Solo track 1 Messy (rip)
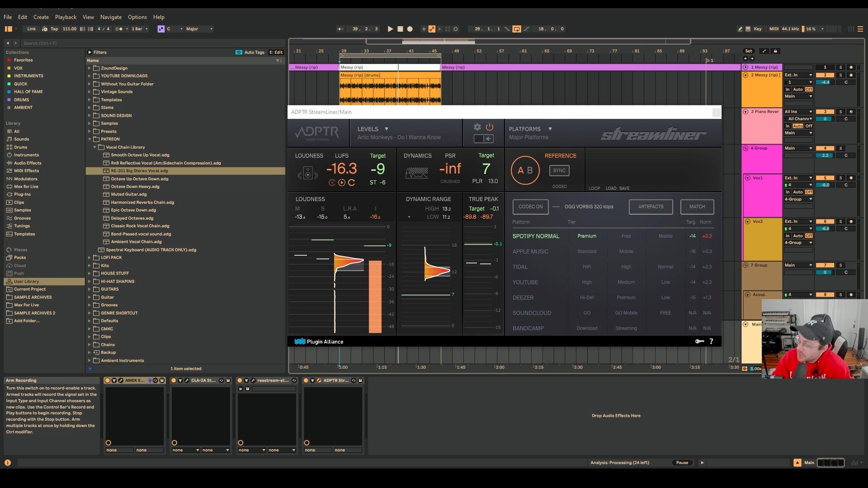Viewport: 868px width, 488px height. (x=841, y=67)
